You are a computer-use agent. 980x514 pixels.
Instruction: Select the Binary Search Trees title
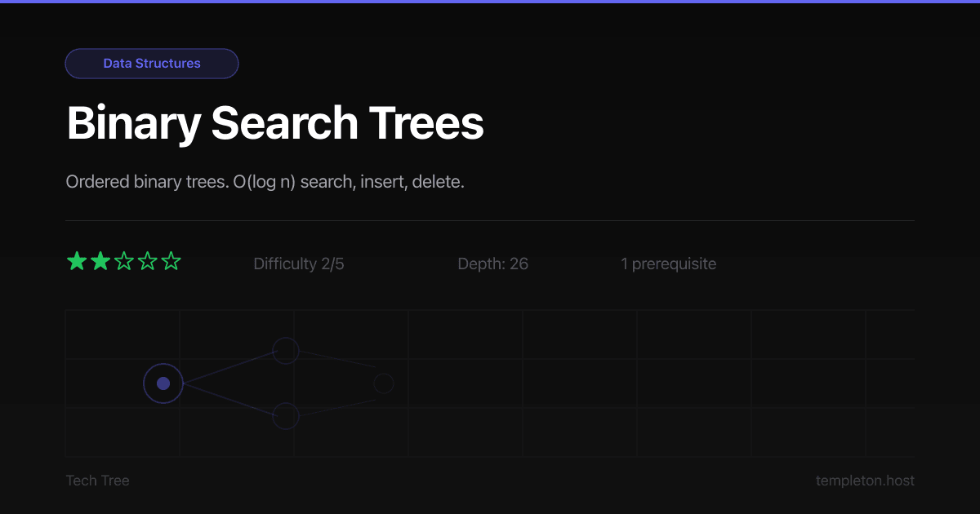[275, 123]
